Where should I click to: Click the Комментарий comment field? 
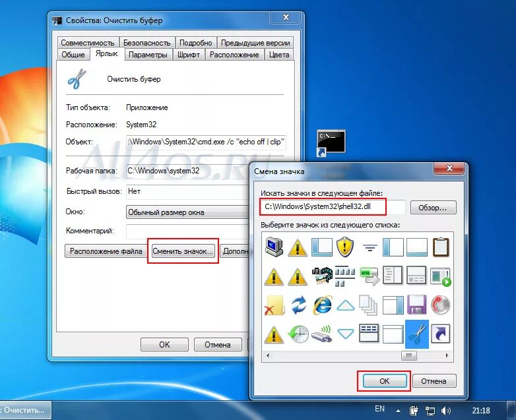coord(187,231)
